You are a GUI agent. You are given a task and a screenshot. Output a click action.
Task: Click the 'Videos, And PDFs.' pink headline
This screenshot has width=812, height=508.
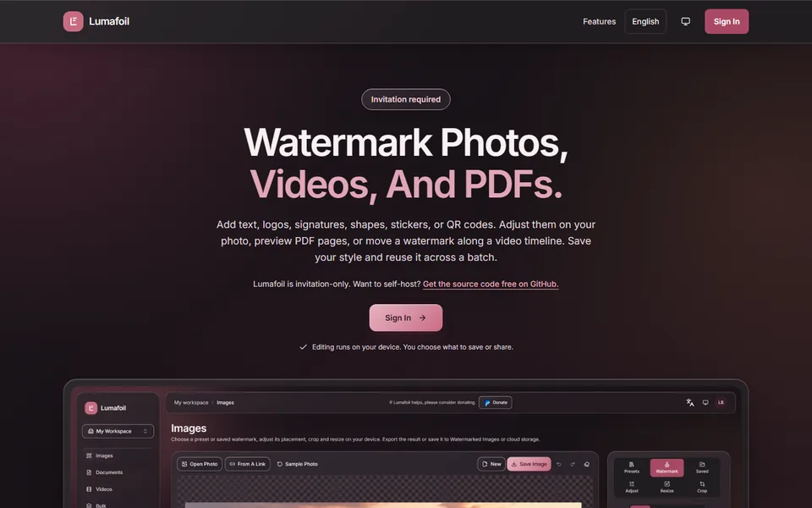point(405,184)
